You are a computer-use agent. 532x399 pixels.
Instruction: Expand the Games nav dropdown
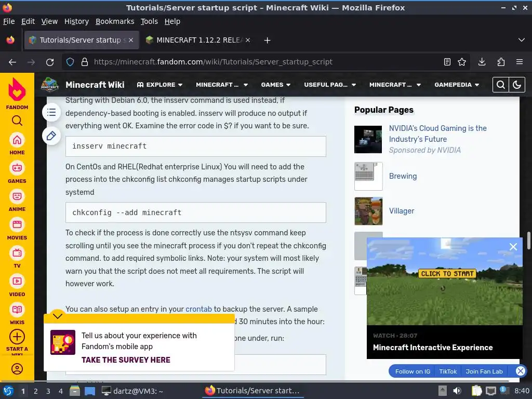point(276,85)
